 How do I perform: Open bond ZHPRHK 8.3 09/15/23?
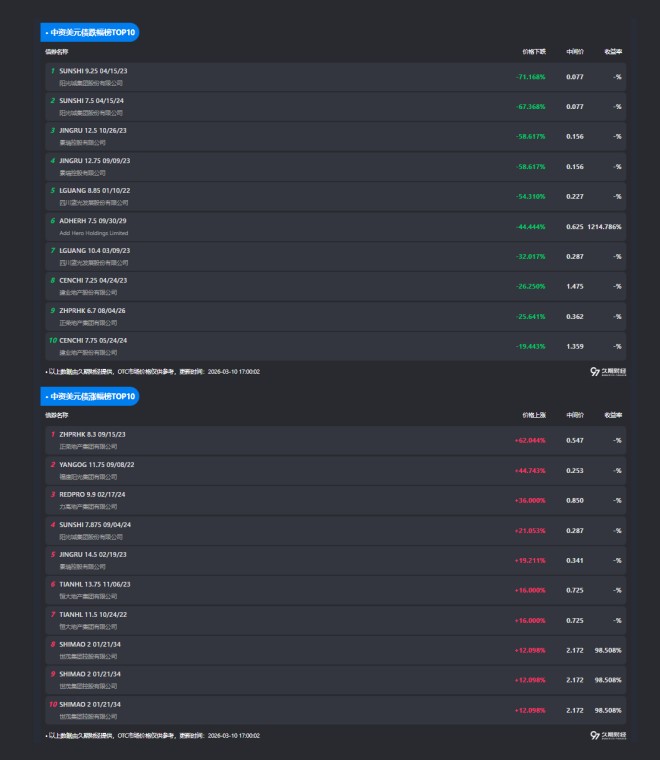(x=93, y=435)
